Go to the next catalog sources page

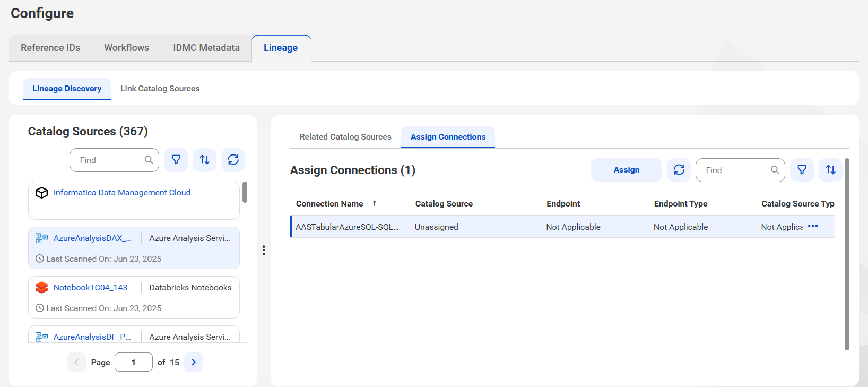[x=194, y=362]
